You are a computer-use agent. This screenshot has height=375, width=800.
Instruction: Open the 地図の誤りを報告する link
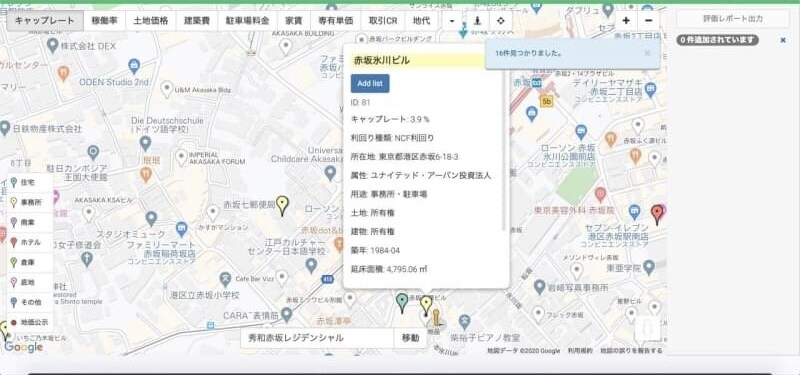click(631, 351)
